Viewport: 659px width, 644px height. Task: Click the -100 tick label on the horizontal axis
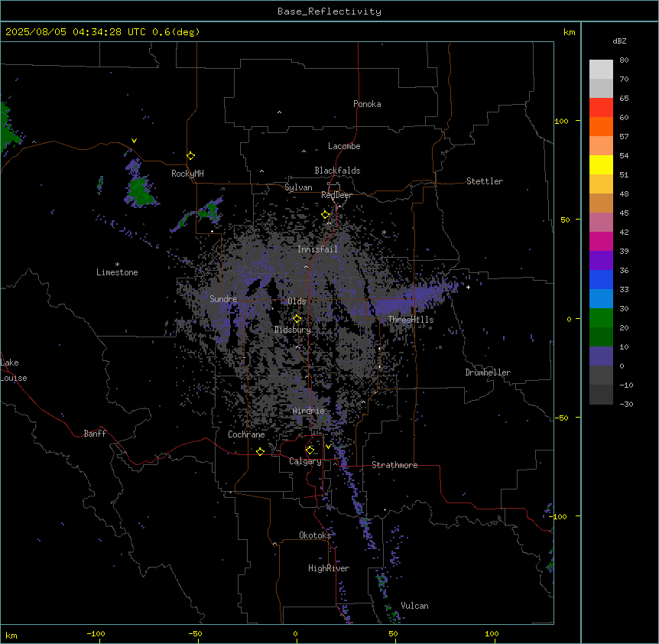click(96, 633)
